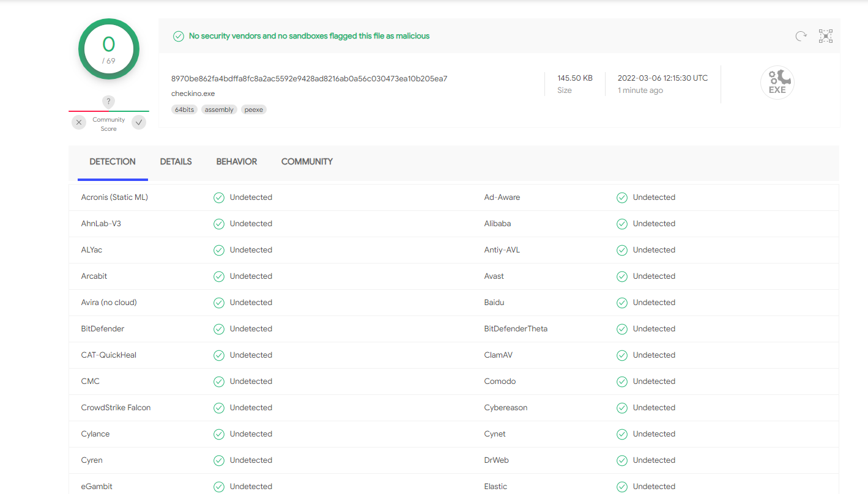The width and height of the screenshot is (868, 494).
Task: Select the SHA-256 file hash text
Action: click(x=309, y=79)
